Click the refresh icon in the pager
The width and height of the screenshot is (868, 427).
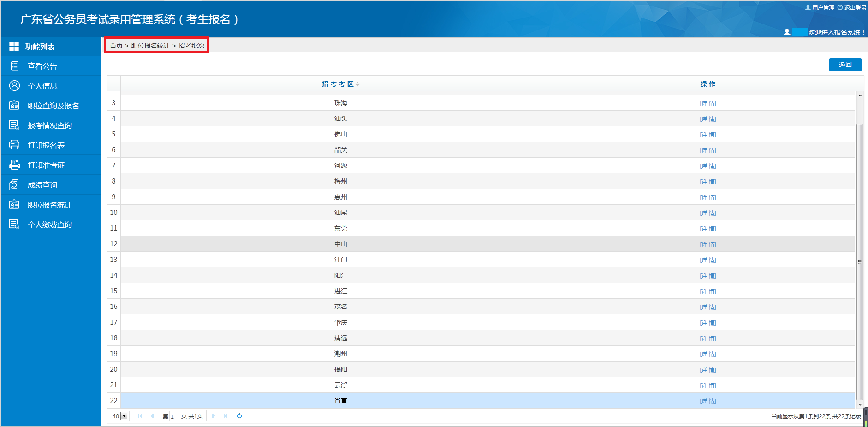coord(239,416)
